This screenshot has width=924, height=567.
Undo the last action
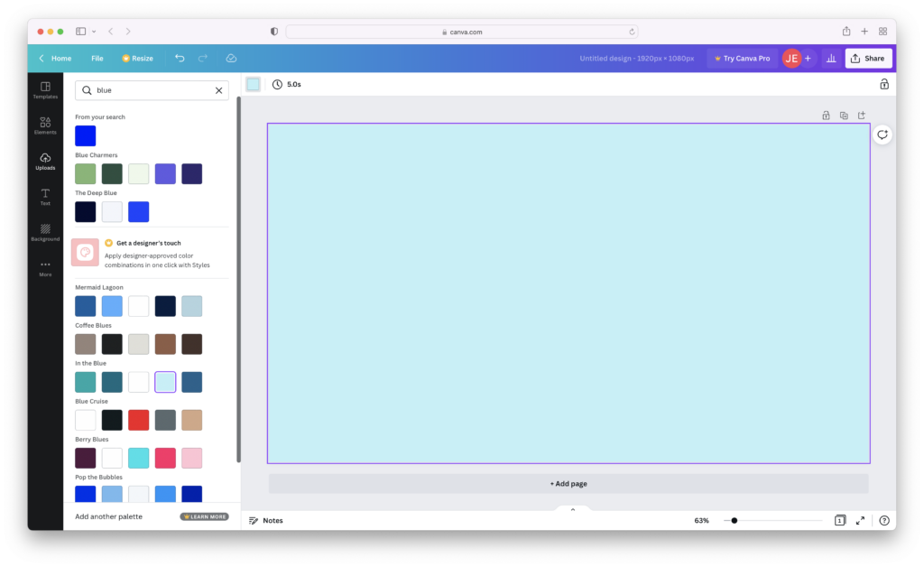pyautogui.click(x=180, y=59)
